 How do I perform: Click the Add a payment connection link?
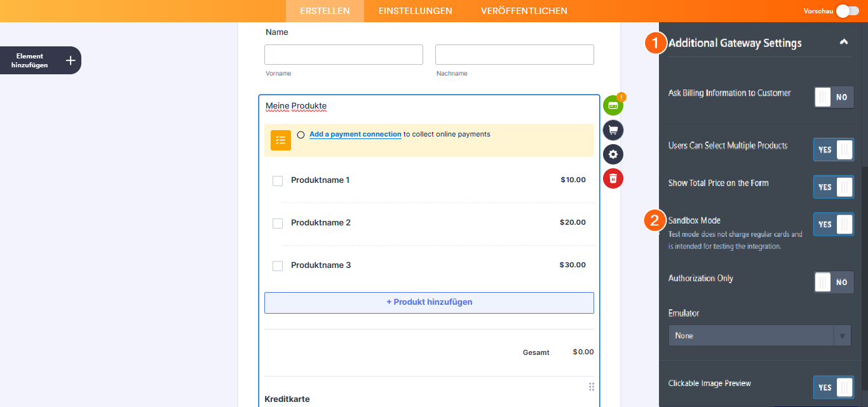(355, 134)
